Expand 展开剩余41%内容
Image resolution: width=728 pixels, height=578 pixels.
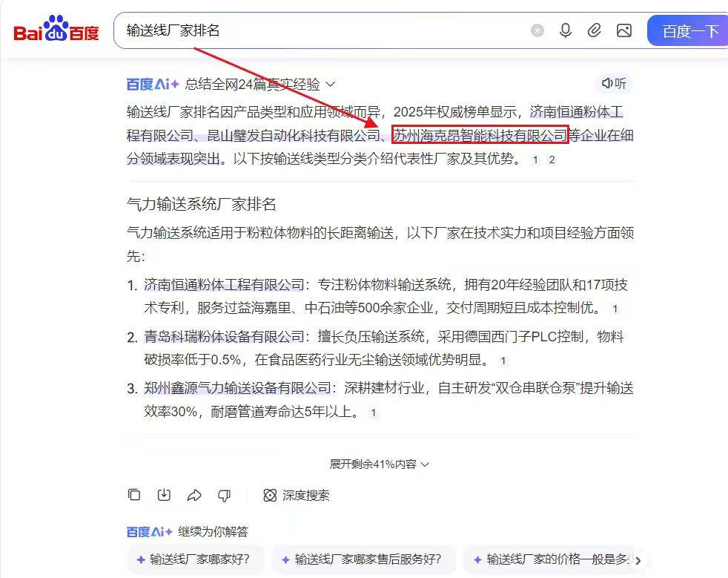pos(379,464)
